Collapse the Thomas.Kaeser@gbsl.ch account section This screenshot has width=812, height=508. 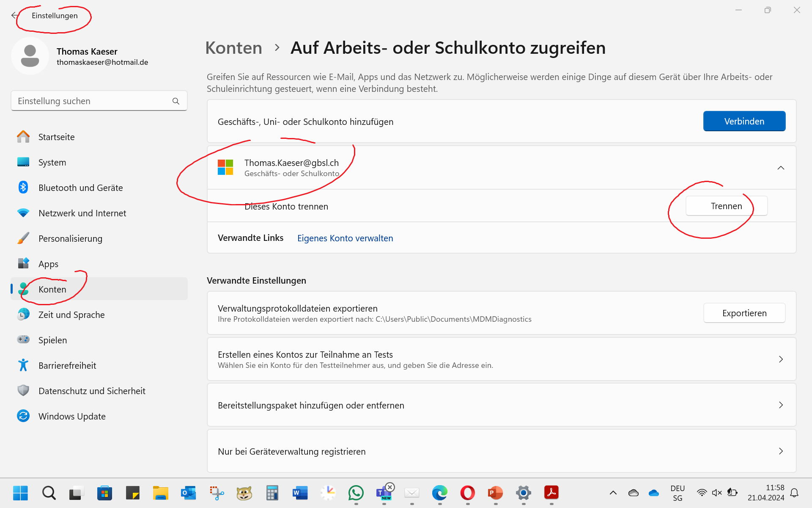[781, 168]
